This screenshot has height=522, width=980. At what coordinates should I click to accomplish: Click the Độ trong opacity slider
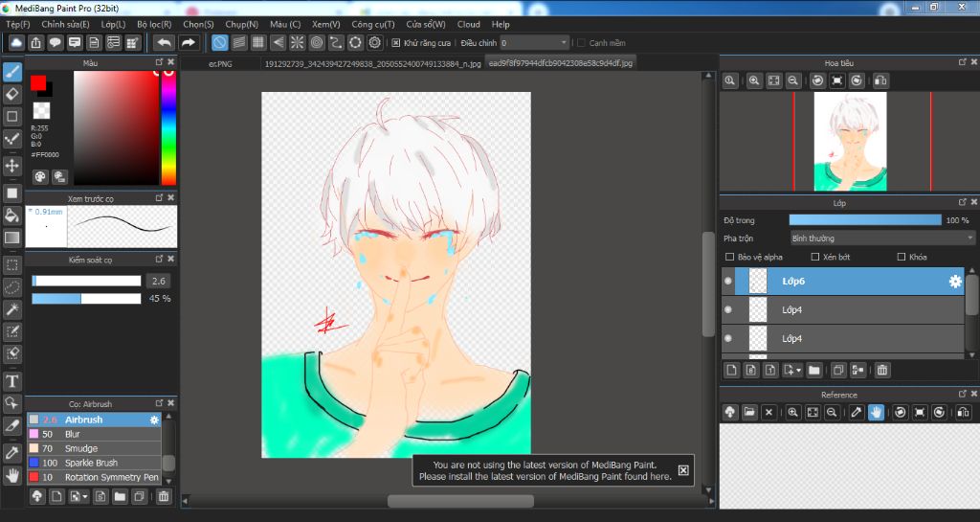[865, 220]
